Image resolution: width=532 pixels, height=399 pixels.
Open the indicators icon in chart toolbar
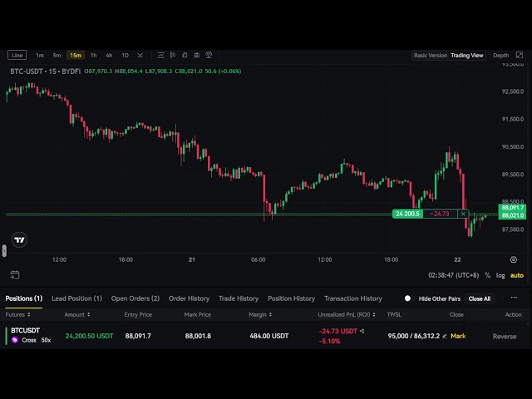(160, 55)
